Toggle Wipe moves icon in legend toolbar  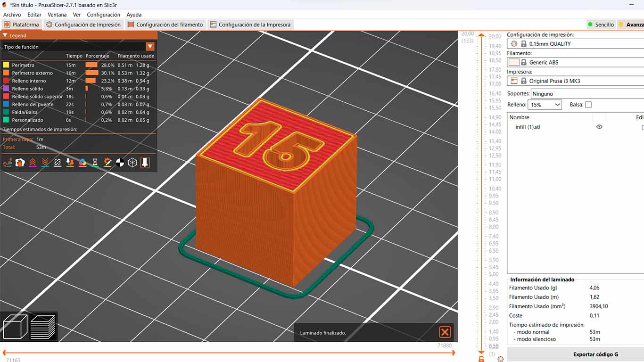click(x=20, y=163)
